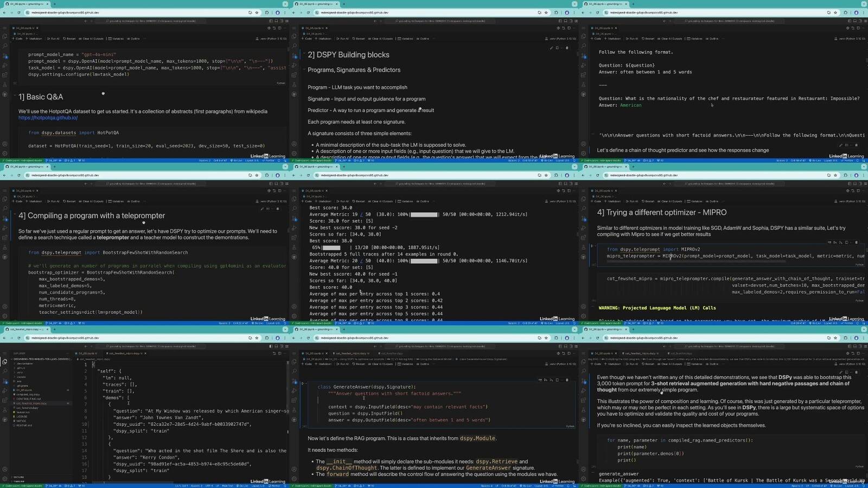Click Run All in Restaurant Impossible window

click(632, 39)
